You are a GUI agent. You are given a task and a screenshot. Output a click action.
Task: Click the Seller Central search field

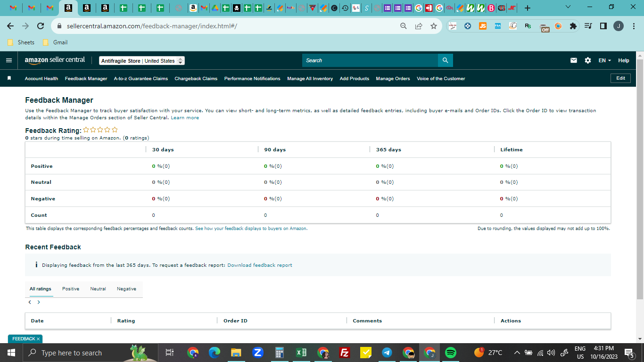point(370,60)
